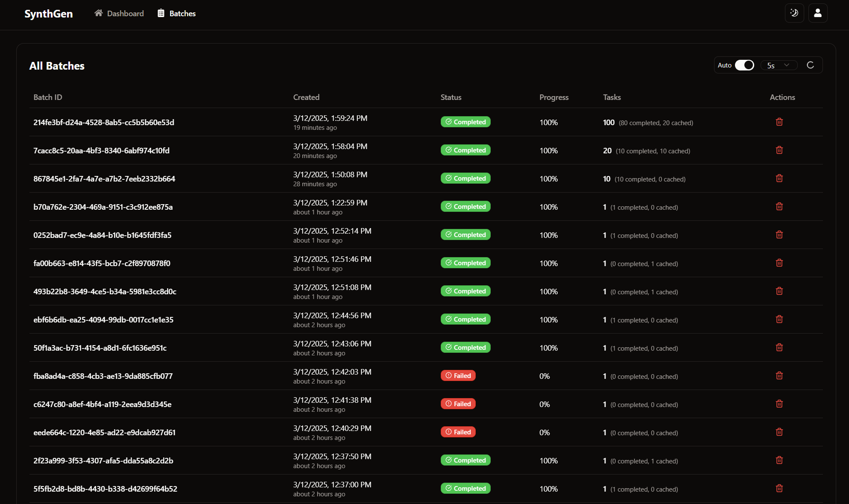Click the Failed status badge for c6247c80
The width and height of the screenshot is (849, 504).
pos(458,404)
